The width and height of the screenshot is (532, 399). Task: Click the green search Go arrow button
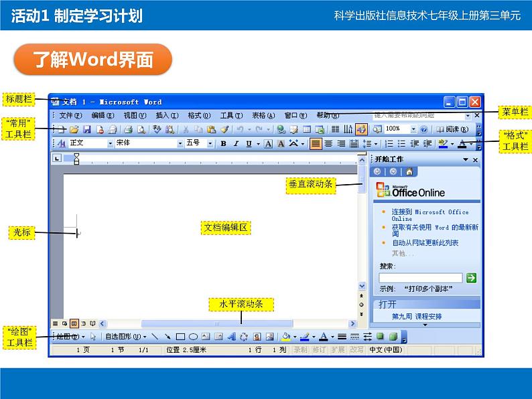click(471, 278)
